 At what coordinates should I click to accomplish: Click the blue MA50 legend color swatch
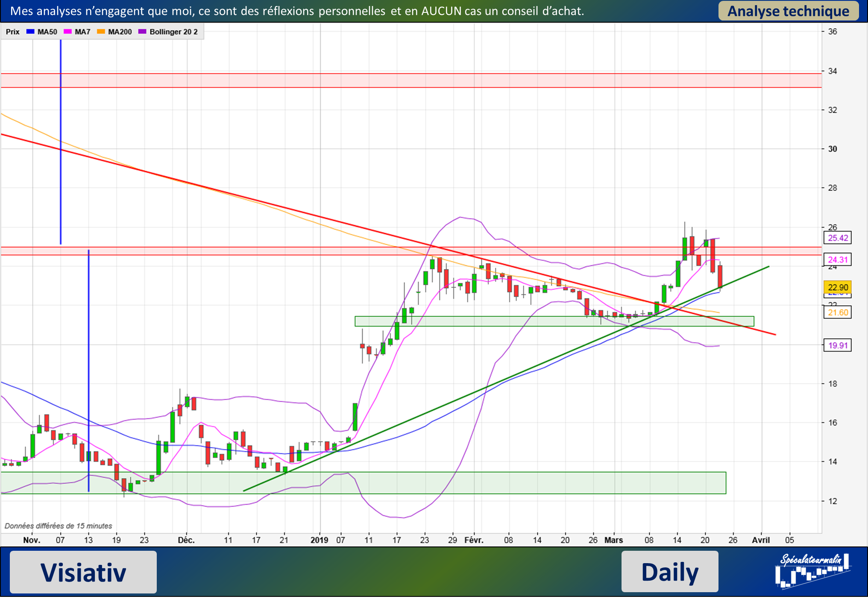coord(30,32)
